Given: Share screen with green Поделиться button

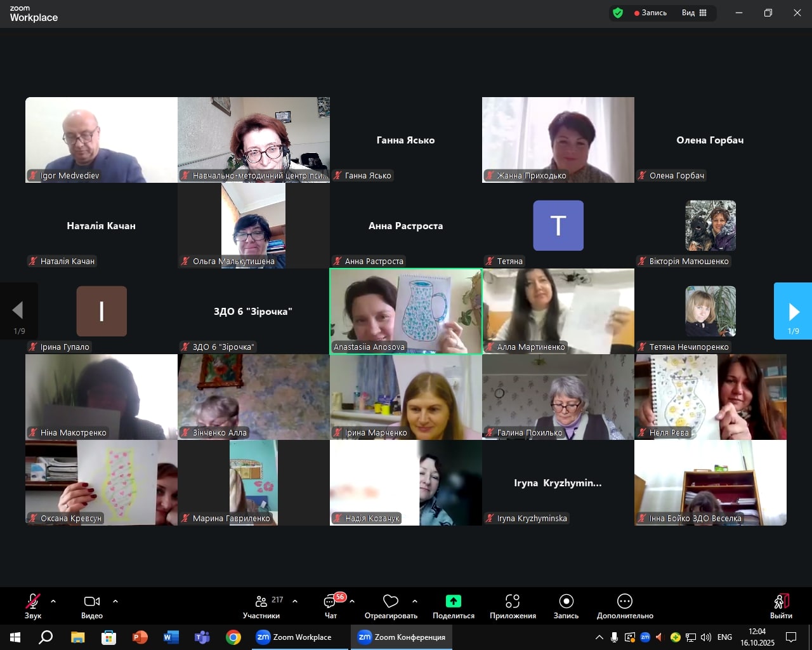Looking at the screenshot, I should click(x=454, y=606).
